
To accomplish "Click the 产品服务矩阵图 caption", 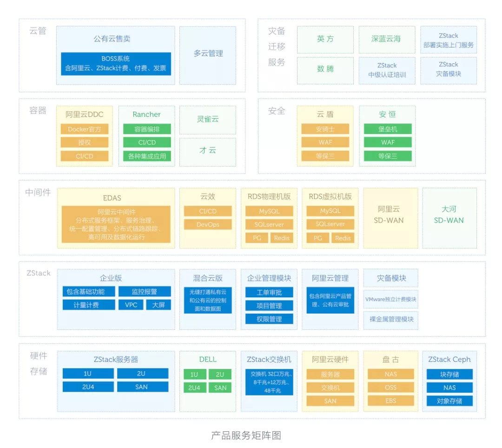I will 246,435.
